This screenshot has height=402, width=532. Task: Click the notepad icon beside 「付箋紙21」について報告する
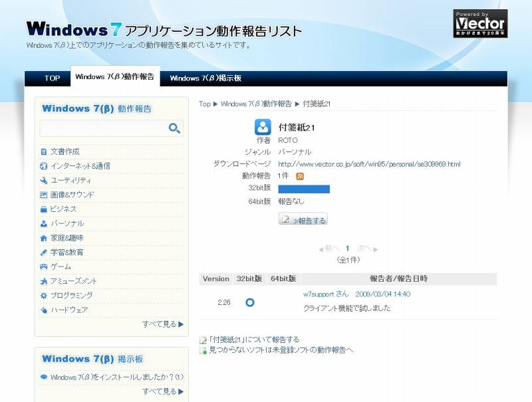pyautogui.click(x=203, y=340)
